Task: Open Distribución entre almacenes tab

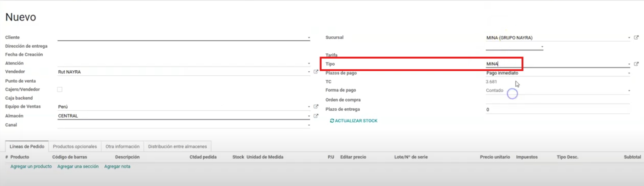Action: pos(177,147)
